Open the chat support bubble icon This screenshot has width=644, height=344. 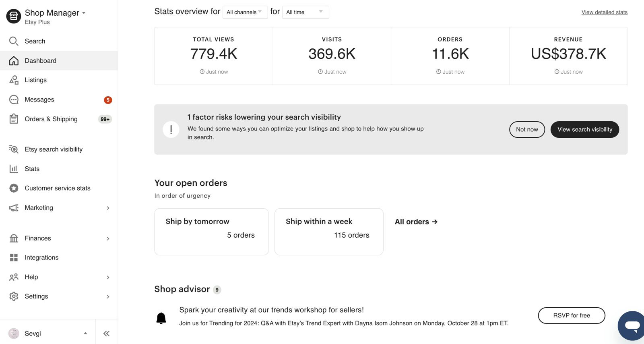coord(632,325)
